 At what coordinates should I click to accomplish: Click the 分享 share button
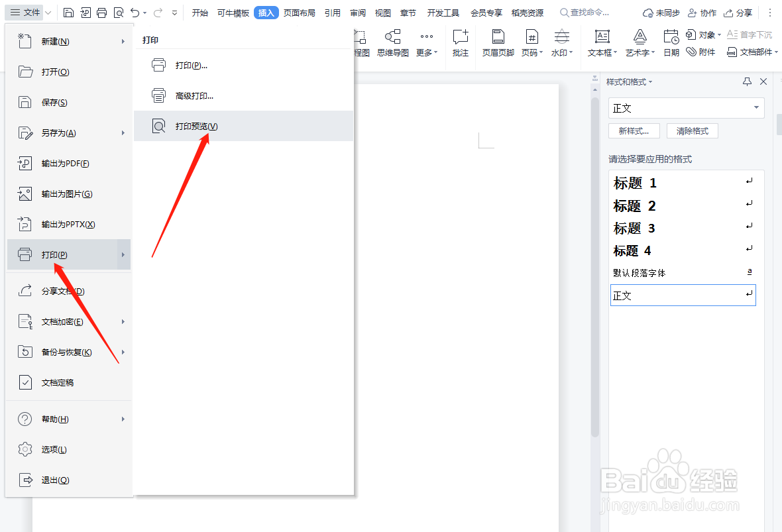(738, 13)
